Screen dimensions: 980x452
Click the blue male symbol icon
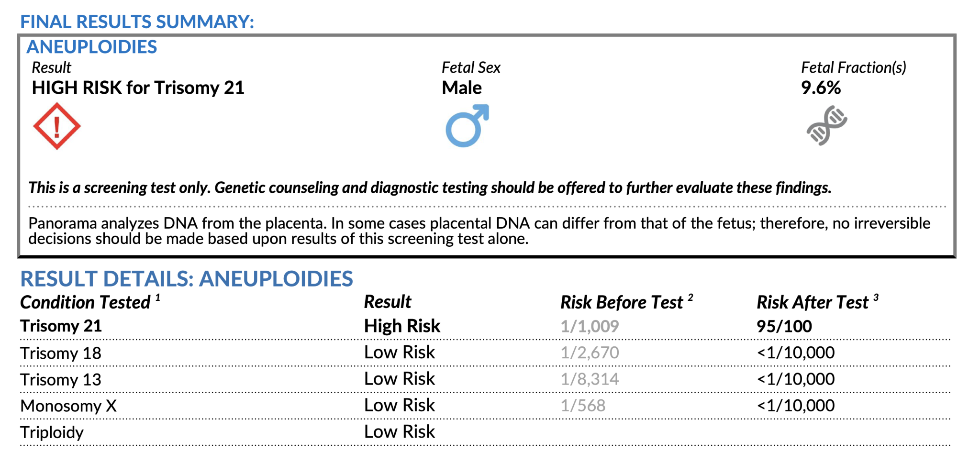click(x=467, y=126)
